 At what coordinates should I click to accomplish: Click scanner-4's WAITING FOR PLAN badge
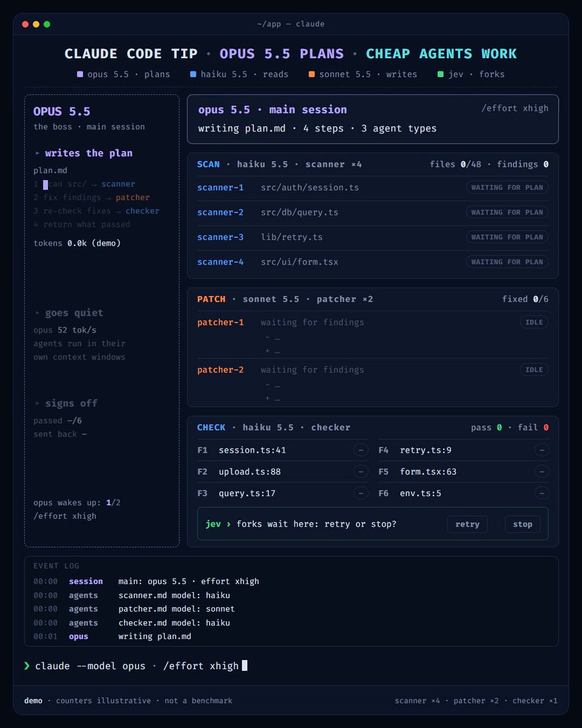507,262
